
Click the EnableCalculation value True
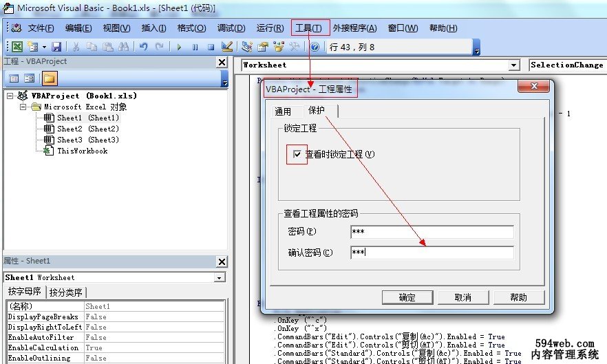click(154, 347)
